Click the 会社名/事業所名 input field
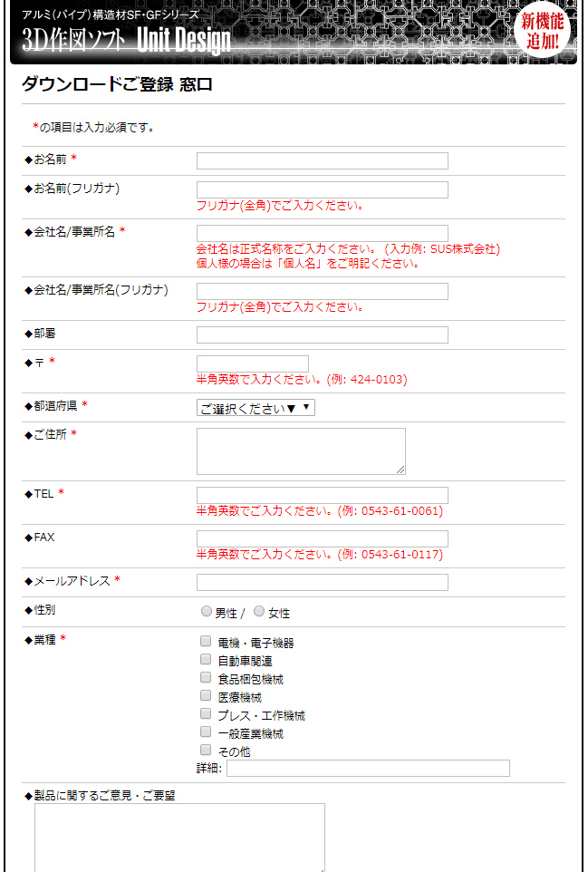The width and height of the screenshot is (588, 872). (323, 233)
